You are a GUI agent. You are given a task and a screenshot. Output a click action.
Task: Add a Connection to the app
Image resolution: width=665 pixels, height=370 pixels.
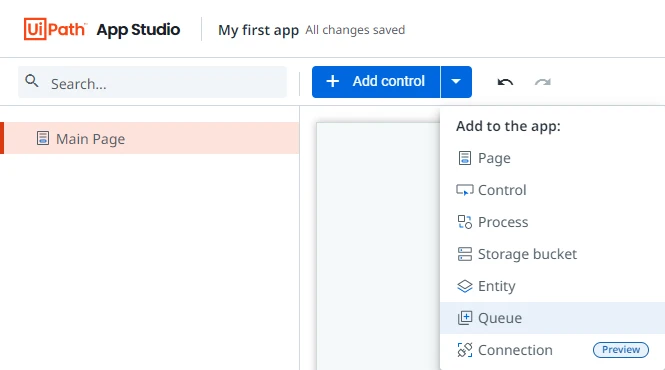pyautogui.click(x=552, y=350)
